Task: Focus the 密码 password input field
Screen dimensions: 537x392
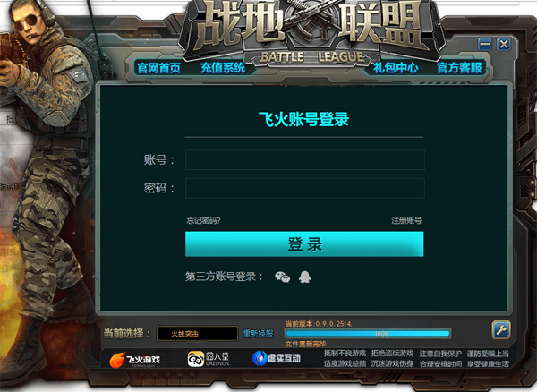Action: point(305,188)
